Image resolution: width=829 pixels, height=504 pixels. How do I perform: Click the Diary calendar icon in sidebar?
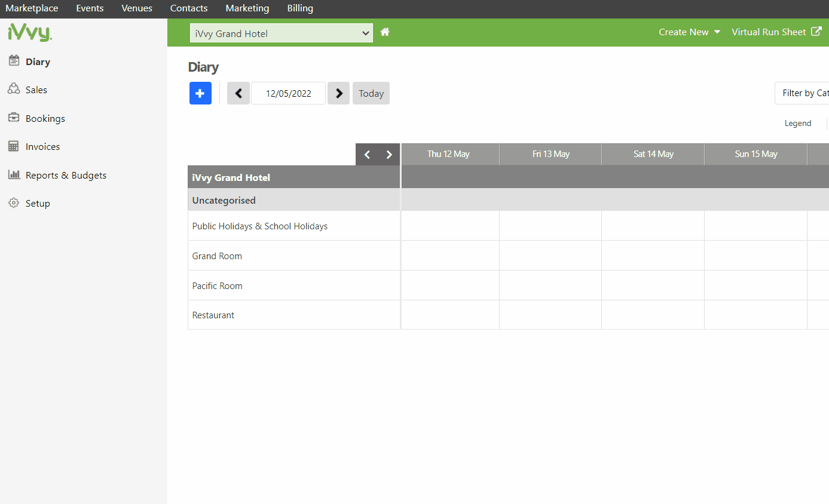(x=14, y=61)
